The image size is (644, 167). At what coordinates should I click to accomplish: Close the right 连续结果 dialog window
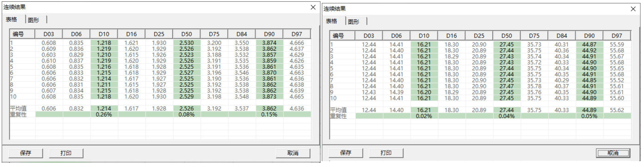[634, 9]
